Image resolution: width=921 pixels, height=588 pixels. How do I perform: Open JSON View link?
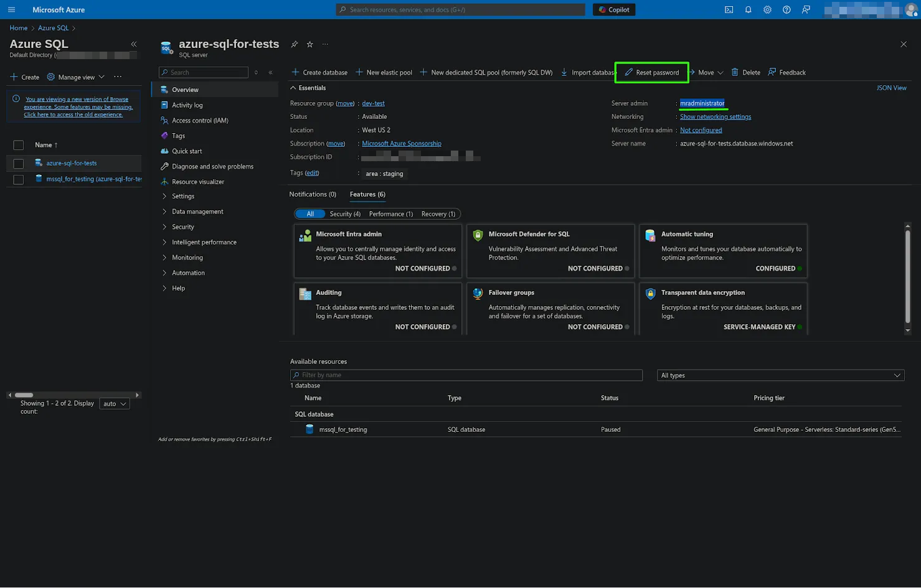(891, 88)
